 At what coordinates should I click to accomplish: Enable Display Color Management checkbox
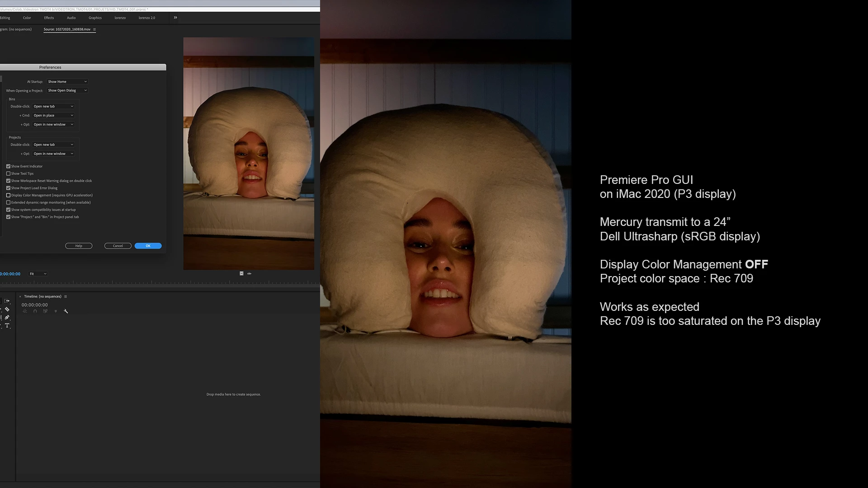click(8, 195)
